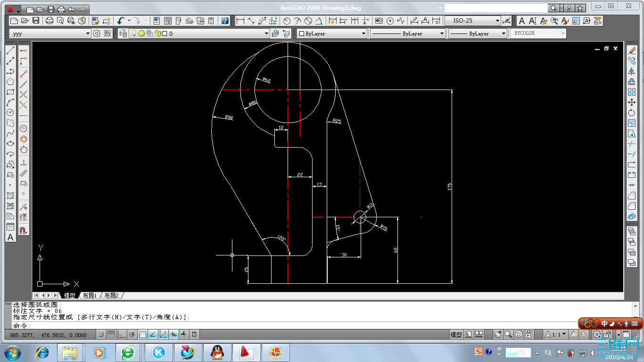Open Windows Explorer folder in taskbar
Screen dimensions: 644x362
pos(70,352)
